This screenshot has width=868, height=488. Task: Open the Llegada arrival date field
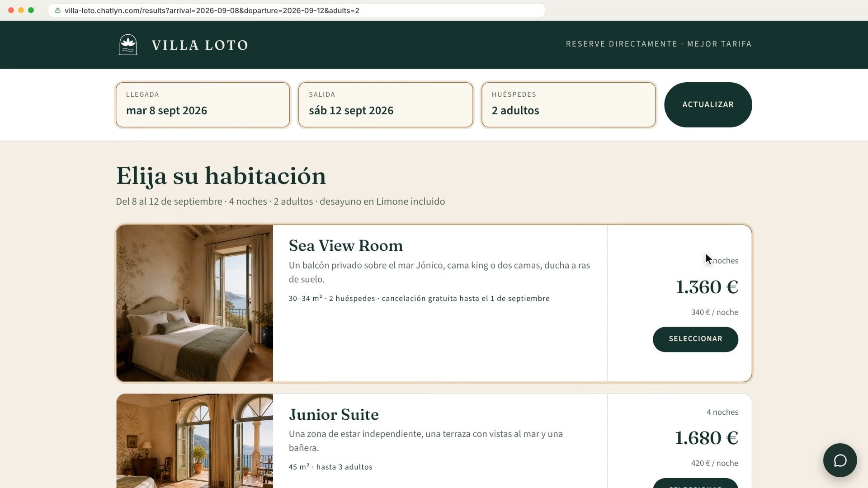[x=203, y=105]
